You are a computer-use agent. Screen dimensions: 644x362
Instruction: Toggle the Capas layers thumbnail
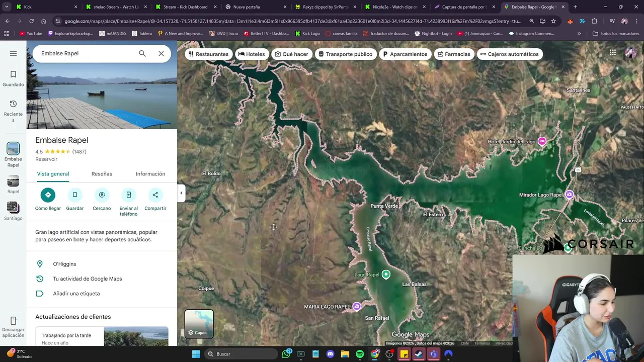[199, 324]
